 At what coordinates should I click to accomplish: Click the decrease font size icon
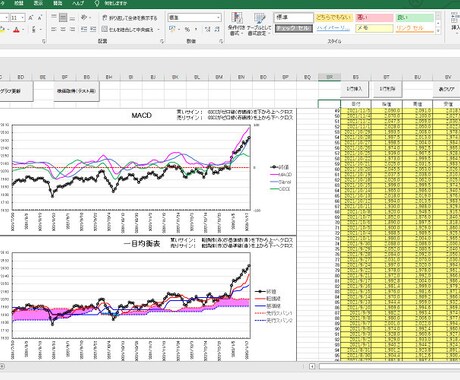coord(39,18)
